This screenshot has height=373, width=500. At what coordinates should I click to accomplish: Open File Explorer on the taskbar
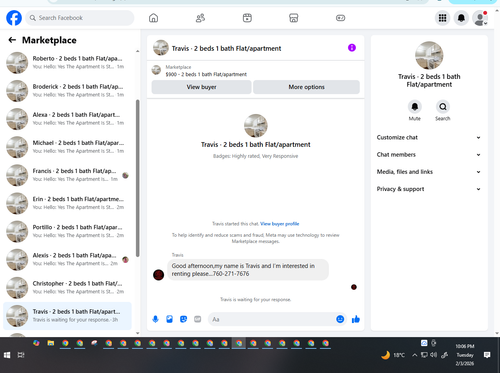click(51, 343)
